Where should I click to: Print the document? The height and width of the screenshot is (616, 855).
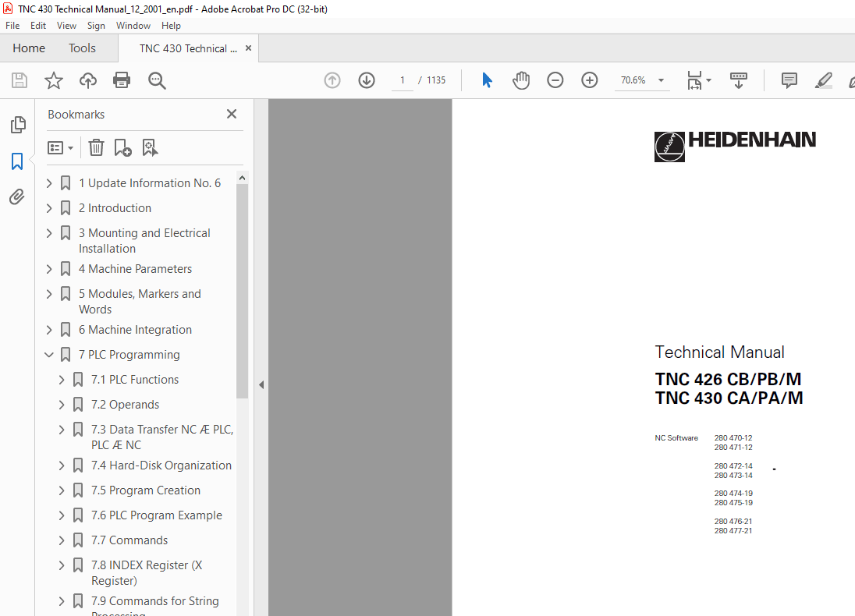pos(122,80)
